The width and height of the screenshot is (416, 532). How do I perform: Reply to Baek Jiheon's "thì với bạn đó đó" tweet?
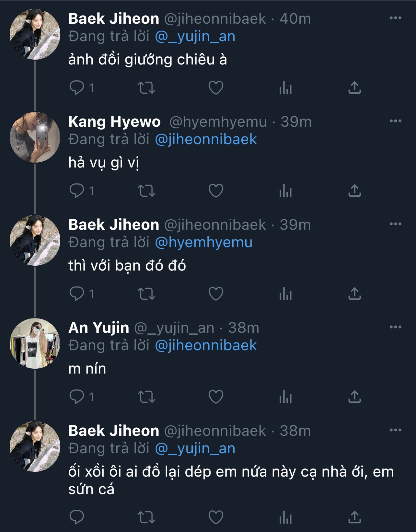(77, 294)
